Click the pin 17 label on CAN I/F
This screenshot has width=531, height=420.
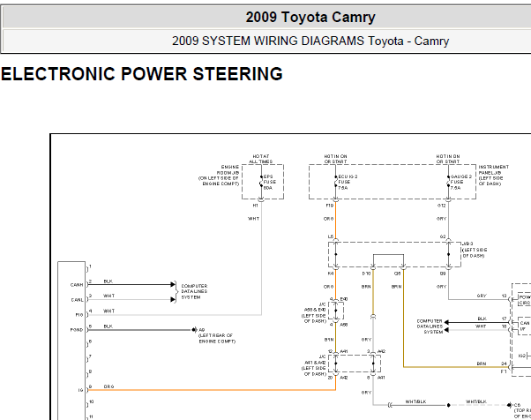pyautogui.click(x=504, y=319)
